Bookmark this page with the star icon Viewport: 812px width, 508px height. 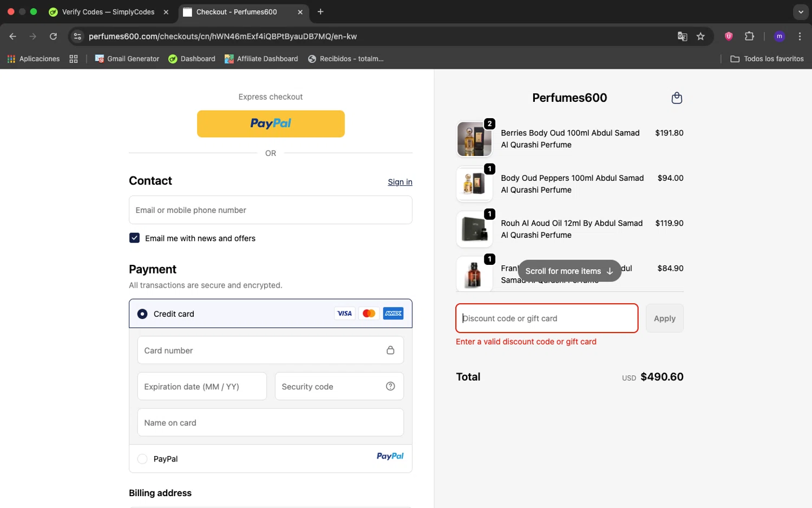pos(700,36)
